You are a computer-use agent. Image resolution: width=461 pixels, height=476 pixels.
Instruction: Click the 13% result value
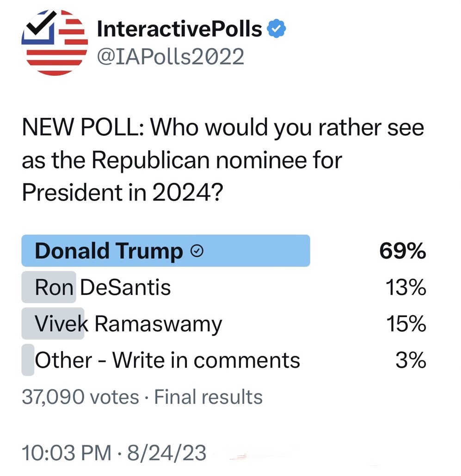[406, 287]
